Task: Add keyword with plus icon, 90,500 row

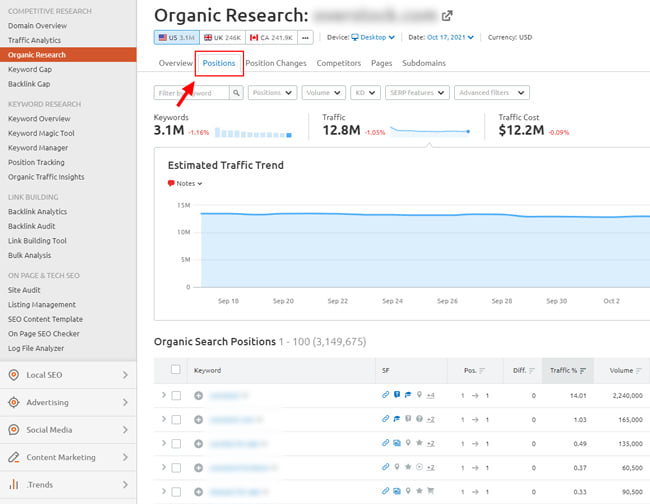Action: pos(199,492)
